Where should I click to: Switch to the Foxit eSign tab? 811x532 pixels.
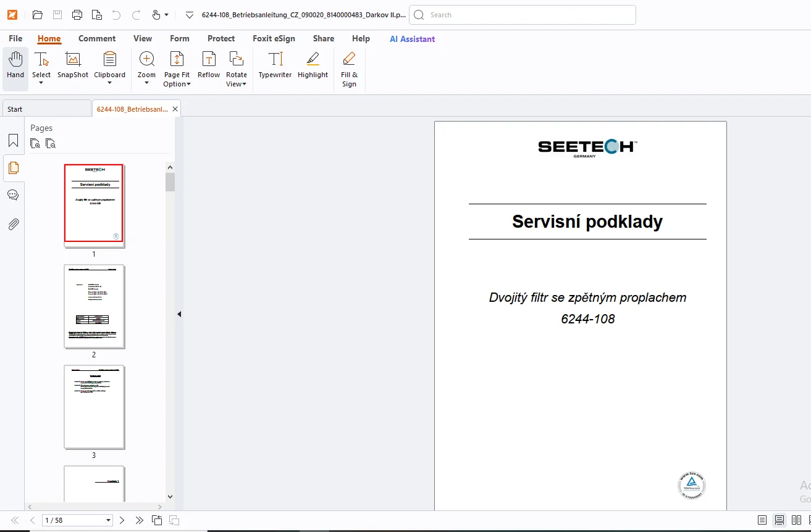tap(274, 38)
